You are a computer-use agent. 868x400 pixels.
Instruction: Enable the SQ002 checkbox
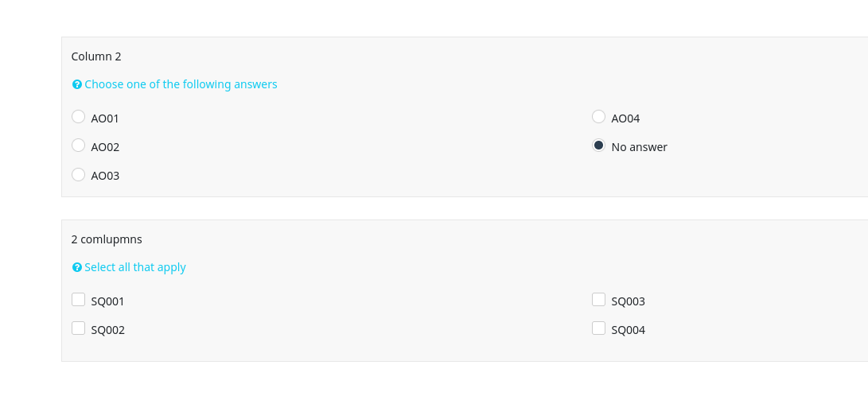pyautogui.click(x=78, y=328)
